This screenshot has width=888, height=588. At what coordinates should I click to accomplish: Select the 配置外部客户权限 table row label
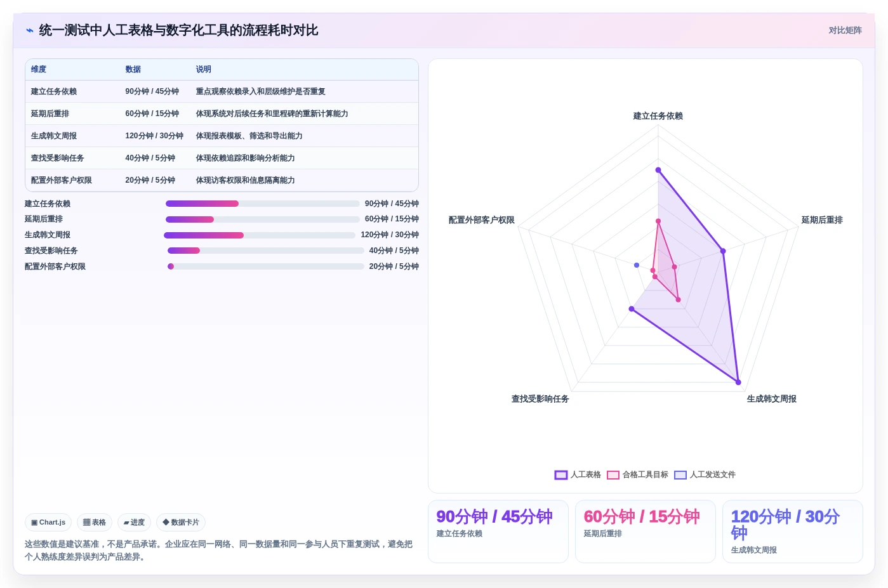(x=62, y=180)
